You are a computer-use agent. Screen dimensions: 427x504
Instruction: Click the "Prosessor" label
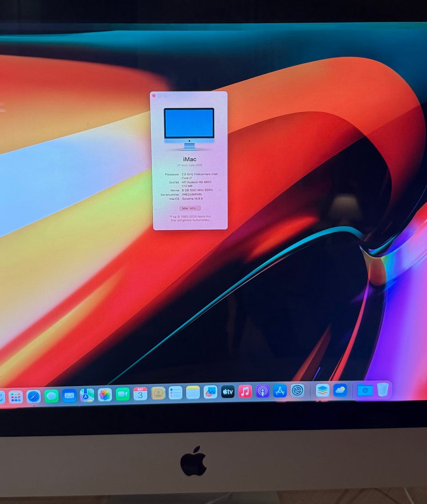click(172, 175)
